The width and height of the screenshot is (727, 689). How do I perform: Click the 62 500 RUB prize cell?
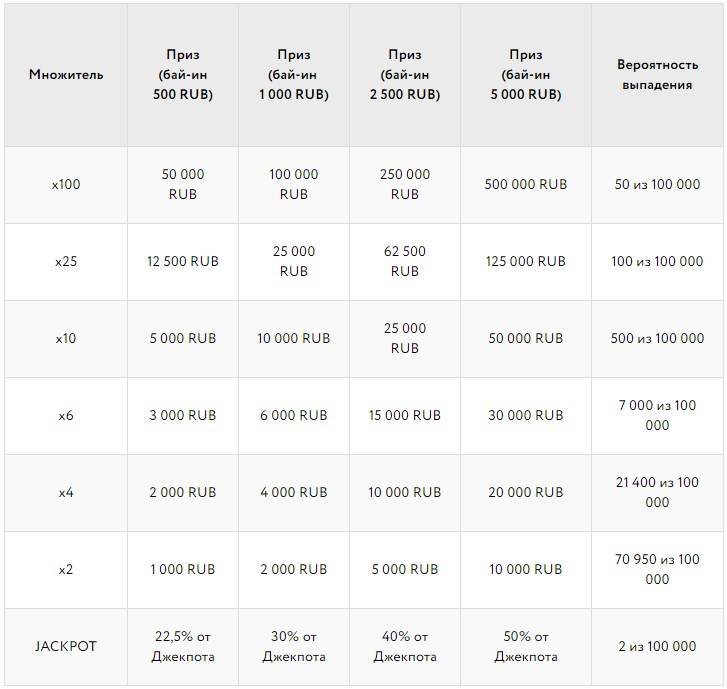tap(404, 262)
